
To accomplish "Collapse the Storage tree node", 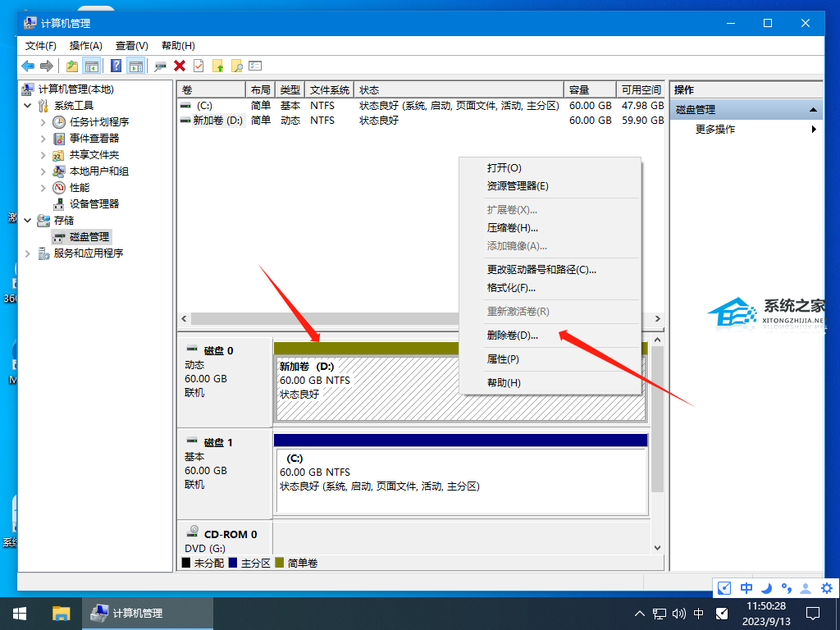I will point(28,220).
